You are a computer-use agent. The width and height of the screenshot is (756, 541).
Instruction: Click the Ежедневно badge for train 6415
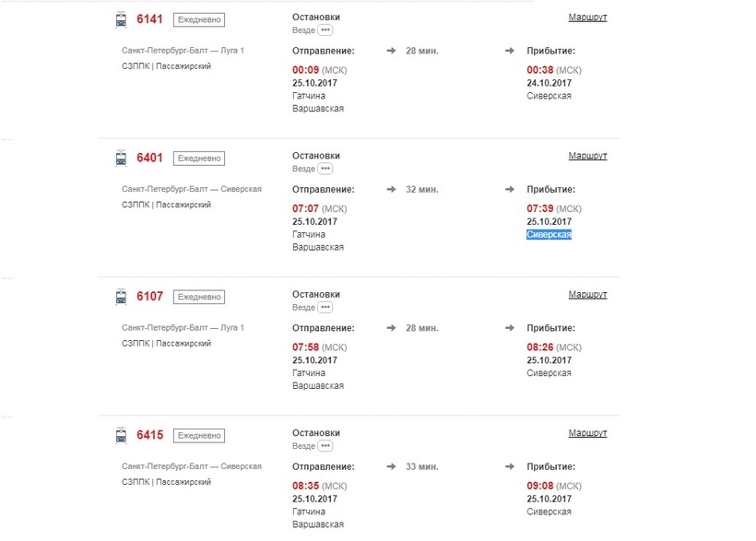click(x=199, y=435)
